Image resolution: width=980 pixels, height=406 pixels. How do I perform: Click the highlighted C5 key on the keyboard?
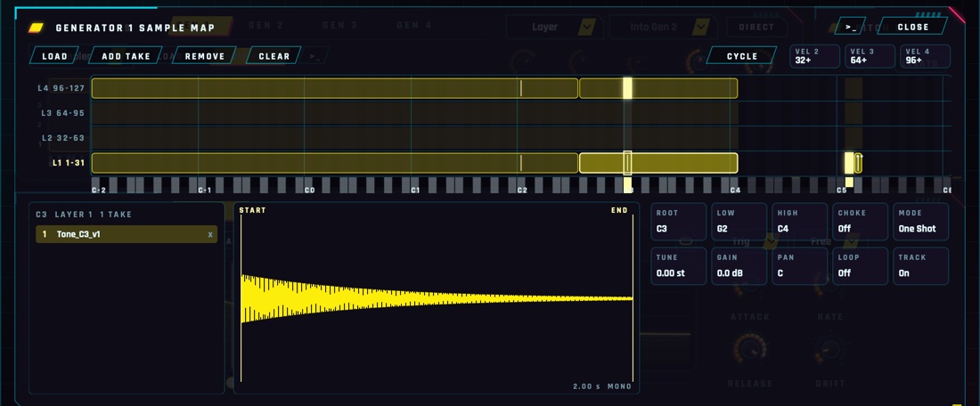click(849, 183)
